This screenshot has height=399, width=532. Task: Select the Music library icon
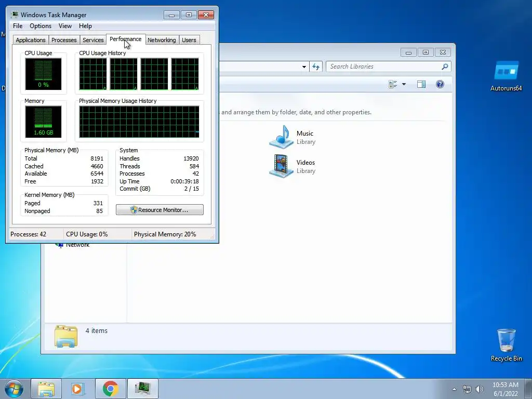pyautogui.click(x=281, y=137)
